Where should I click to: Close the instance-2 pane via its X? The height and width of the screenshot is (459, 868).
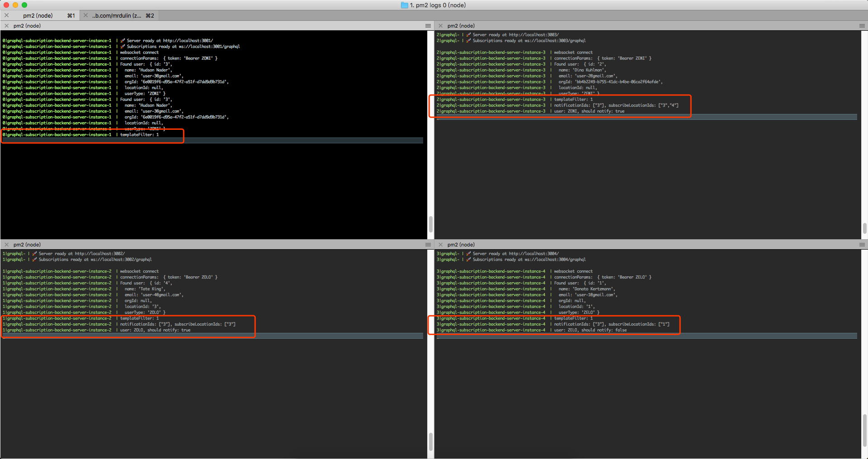6,245
